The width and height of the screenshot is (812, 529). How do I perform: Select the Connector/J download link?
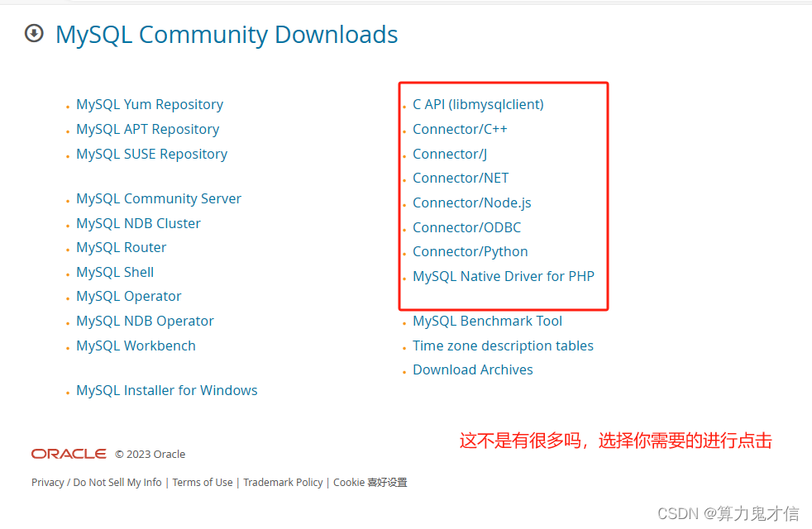point(449,154)
